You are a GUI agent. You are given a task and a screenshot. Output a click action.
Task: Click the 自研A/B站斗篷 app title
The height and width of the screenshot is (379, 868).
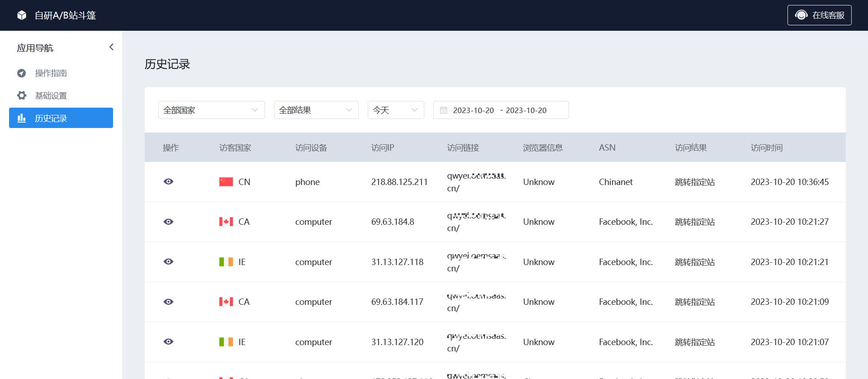[x=66, y=15]
